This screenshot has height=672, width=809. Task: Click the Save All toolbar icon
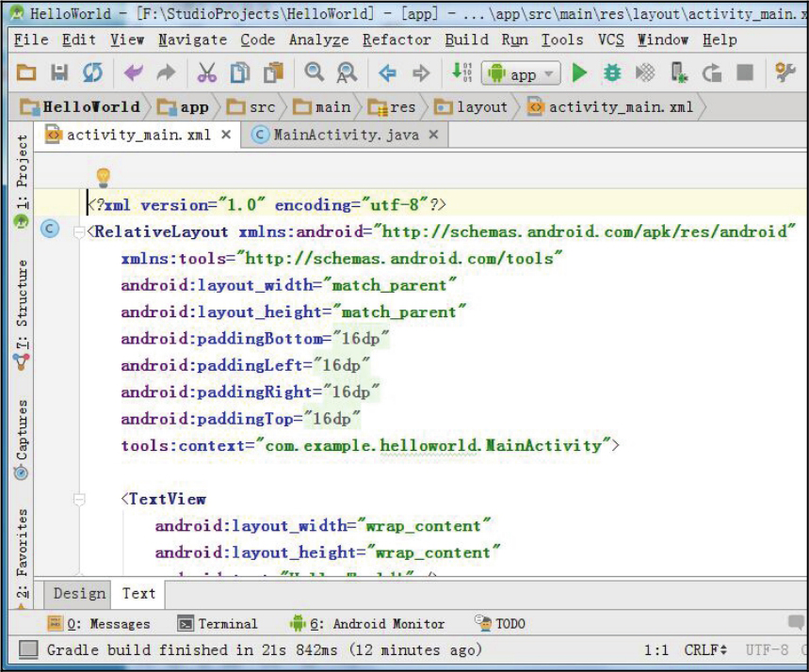(59, 73)
